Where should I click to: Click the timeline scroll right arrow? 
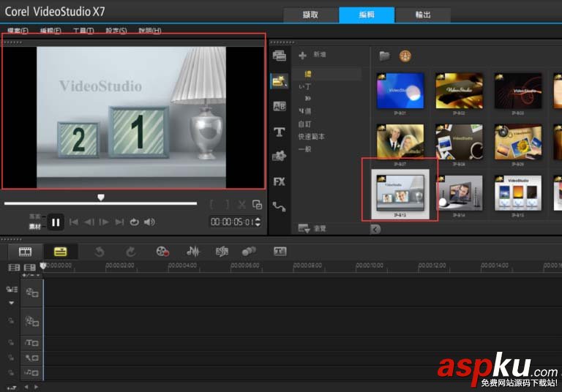coord(36,387)
